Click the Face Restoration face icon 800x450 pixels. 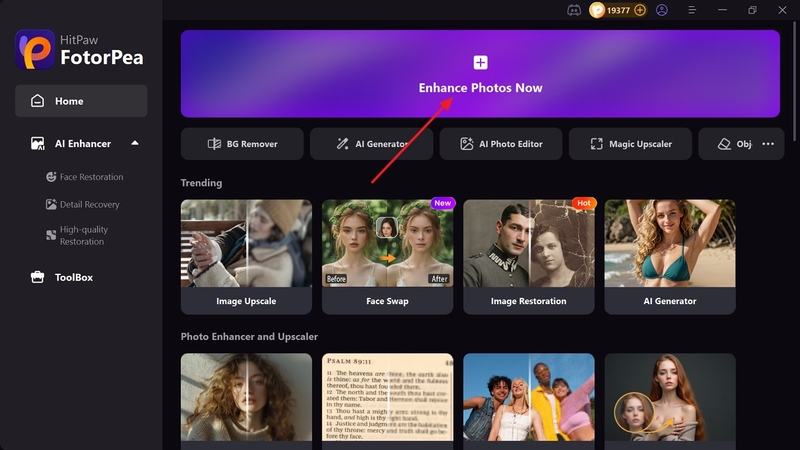pos(51,177)
